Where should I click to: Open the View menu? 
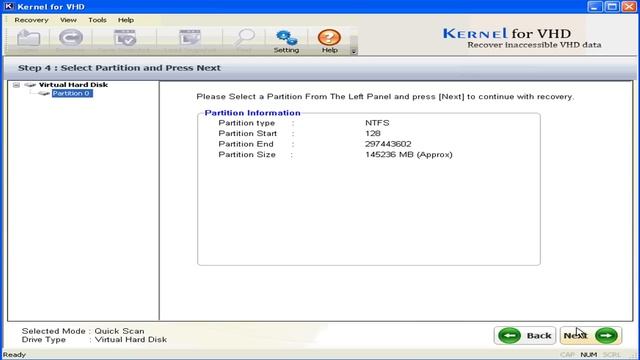coord(68,20)
